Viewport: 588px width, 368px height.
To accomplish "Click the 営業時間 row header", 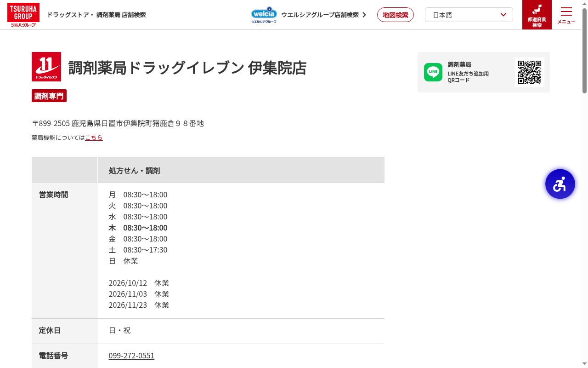I will coord(65,251).
